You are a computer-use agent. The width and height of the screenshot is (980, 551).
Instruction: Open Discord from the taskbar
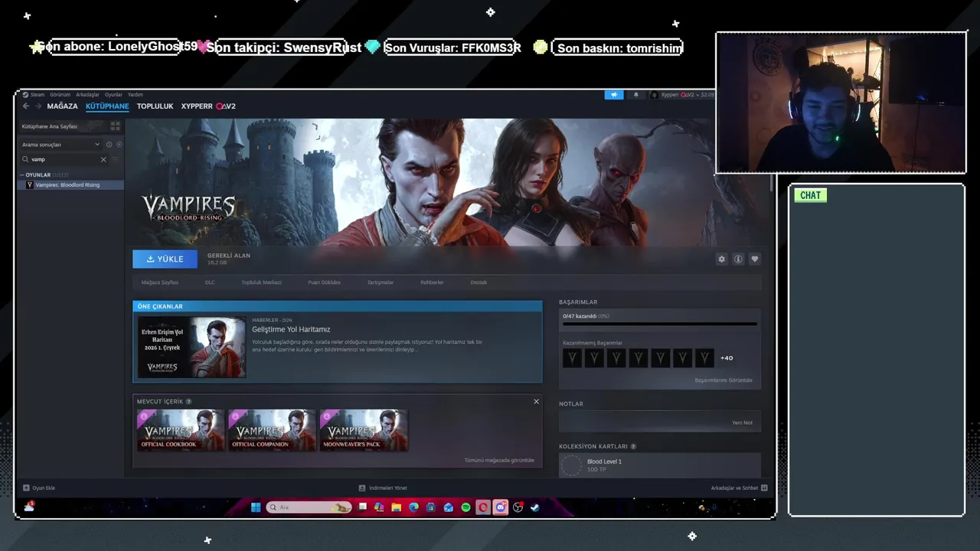[x=501, y=507]
